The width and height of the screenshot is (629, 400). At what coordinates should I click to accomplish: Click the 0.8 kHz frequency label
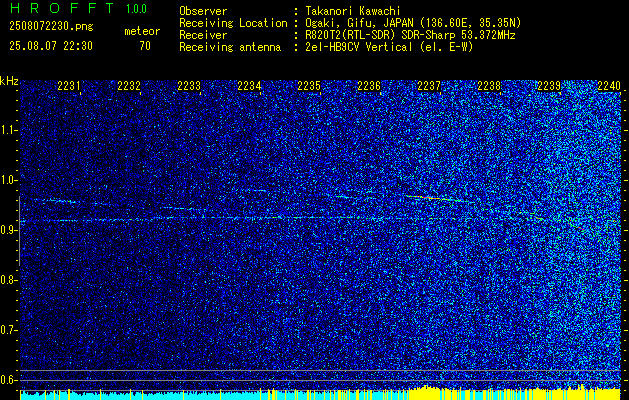pyautogui.click(x=8, y=280)
